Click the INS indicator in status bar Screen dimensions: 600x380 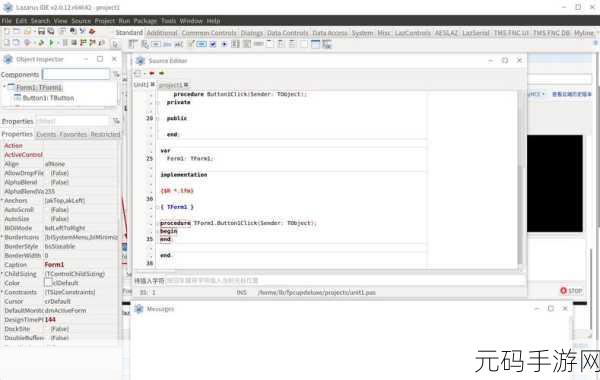click(x=241, y=292)
